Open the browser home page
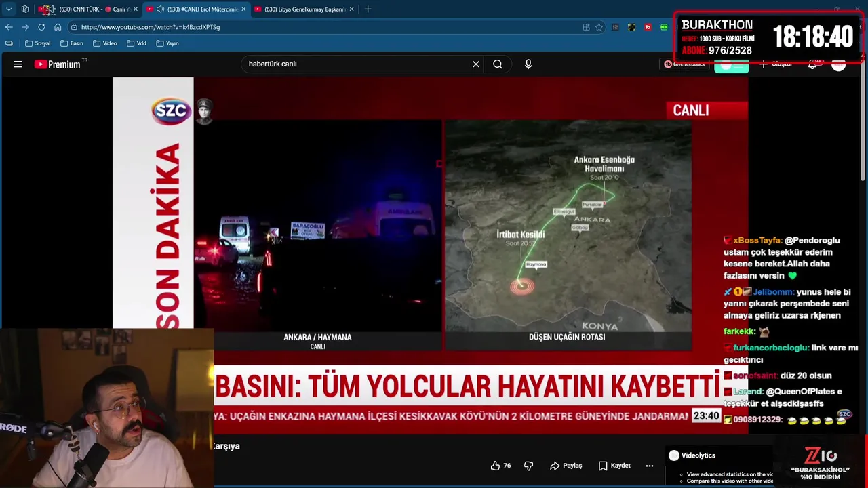The image size is (868, 488). point(58,27)
